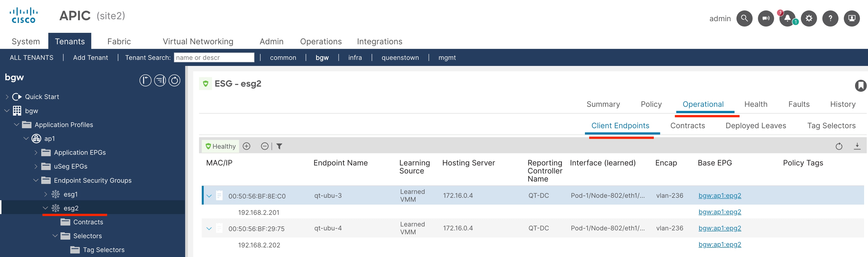The image size is (868, 257).
Task: Click ALL TENANTS link
Action: point(31,58)
